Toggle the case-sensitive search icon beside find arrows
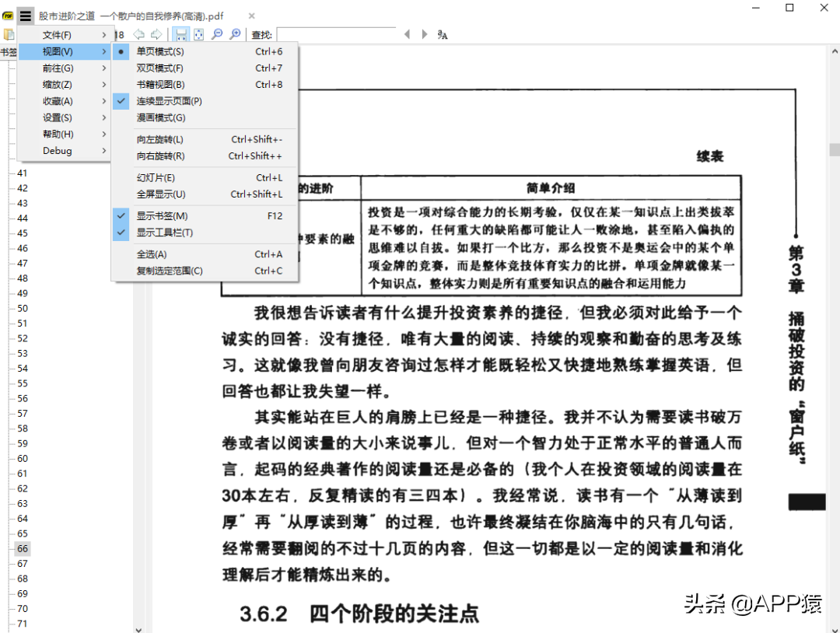Image resolution: width=840 pixels, height=633 pixels. click(x=443, y=35)
